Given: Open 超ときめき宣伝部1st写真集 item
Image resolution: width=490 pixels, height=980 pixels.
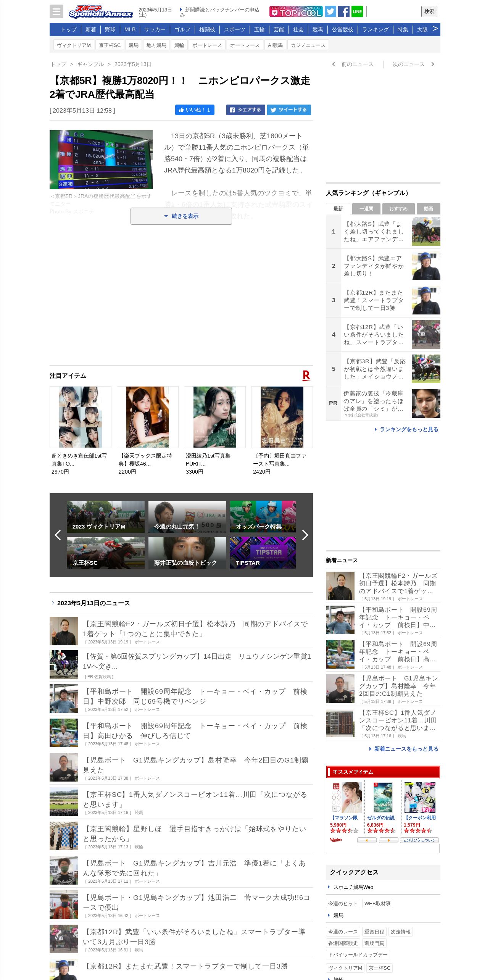Looking at the screenshot, I should click(x=81, y=431).
